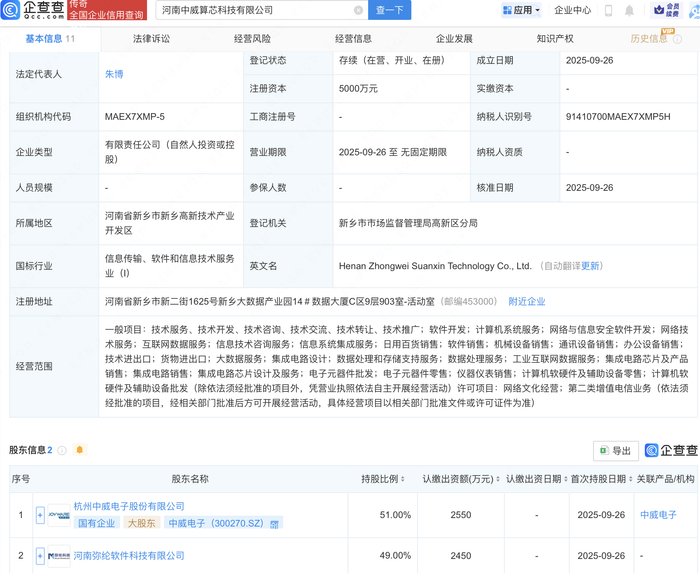Viewport: 700px width, 573px height.
Task: Click 附近企业 nearby companies link
Action: pyautogui.click(x=527, y=301)
